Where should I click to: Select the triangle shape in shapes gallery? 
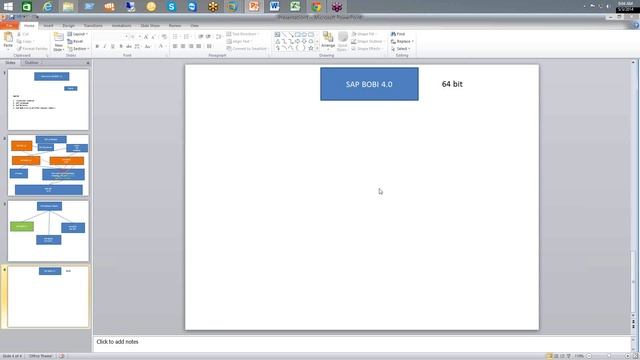pos(278,41)
